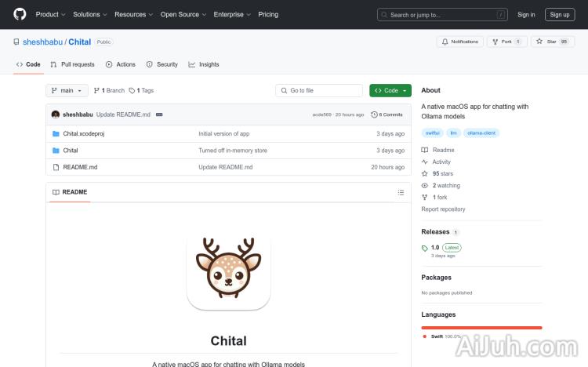Image resolution: width=588 pixels, height=367 pixels.
Task: Expand the Product menu
Action: coord(50,14)
